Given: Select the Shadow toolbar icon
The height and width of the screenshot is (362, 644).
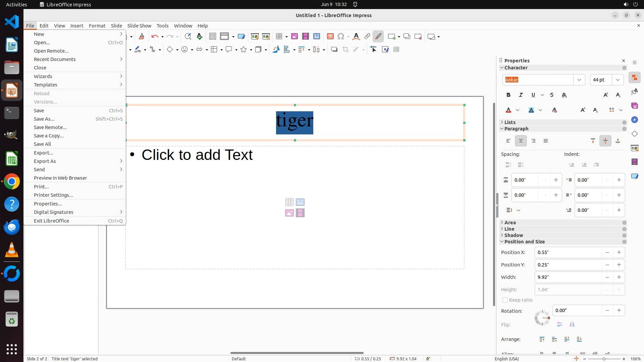Looking at the screenshot, I should pyautogui.click(x=334, y=50).
